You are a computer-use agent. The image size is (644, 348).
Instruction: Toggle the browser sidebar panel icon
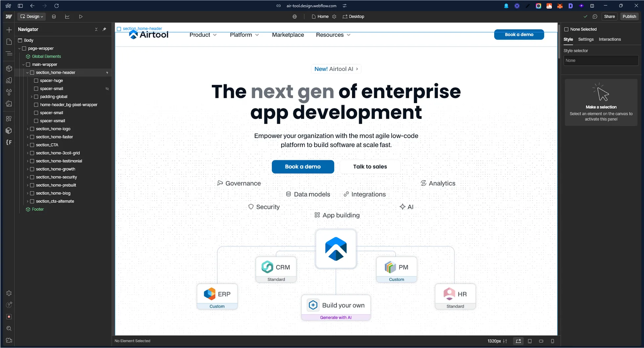click(x=20, y=6)
